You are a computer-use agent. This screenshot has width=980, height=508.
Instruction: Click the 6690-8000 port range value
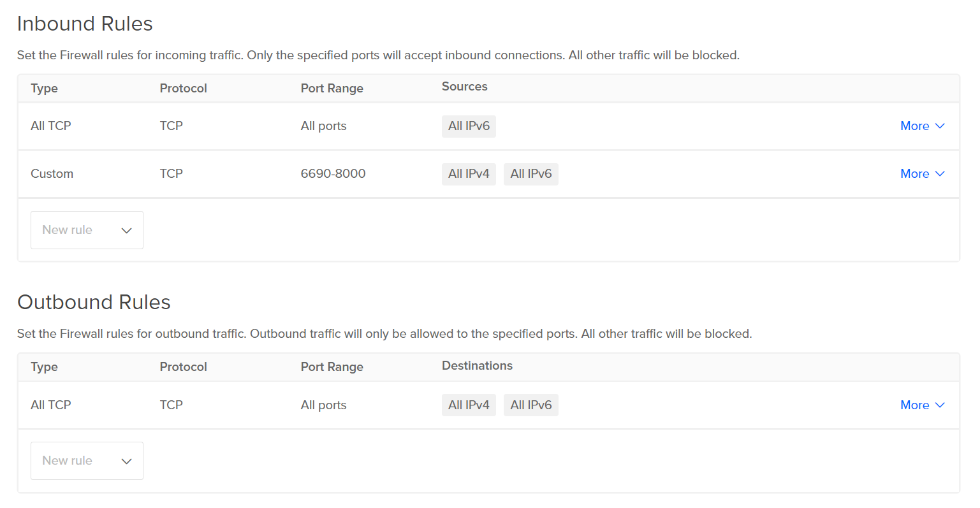tap(333, 174)
